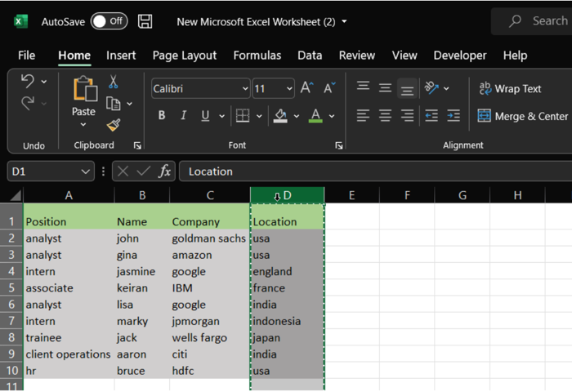Screen dimensions: 572x392
Task: Open the Formulas ribbon tab
Action: [x=257, y=56]
